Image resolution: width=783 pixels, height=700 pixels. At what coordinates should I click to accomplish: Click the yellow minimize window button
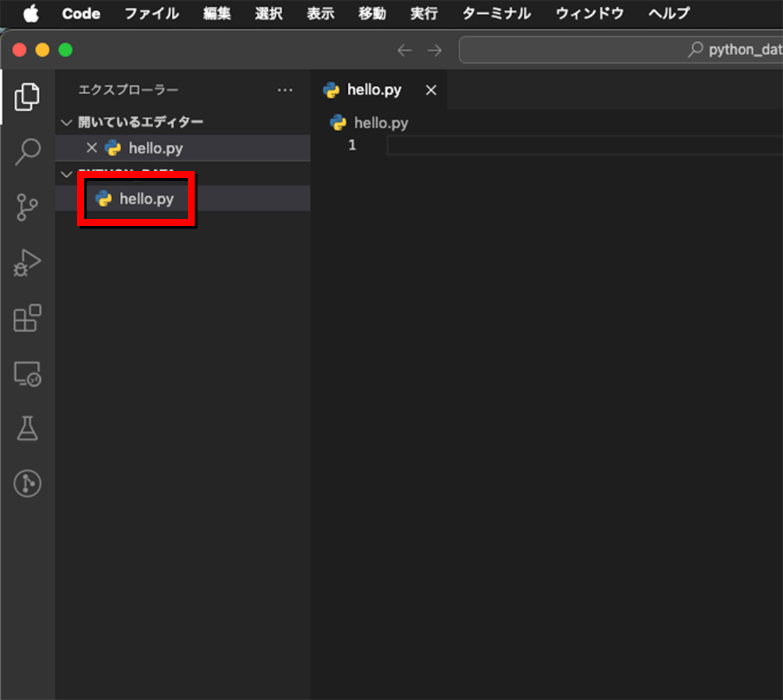tap(42, 50)
